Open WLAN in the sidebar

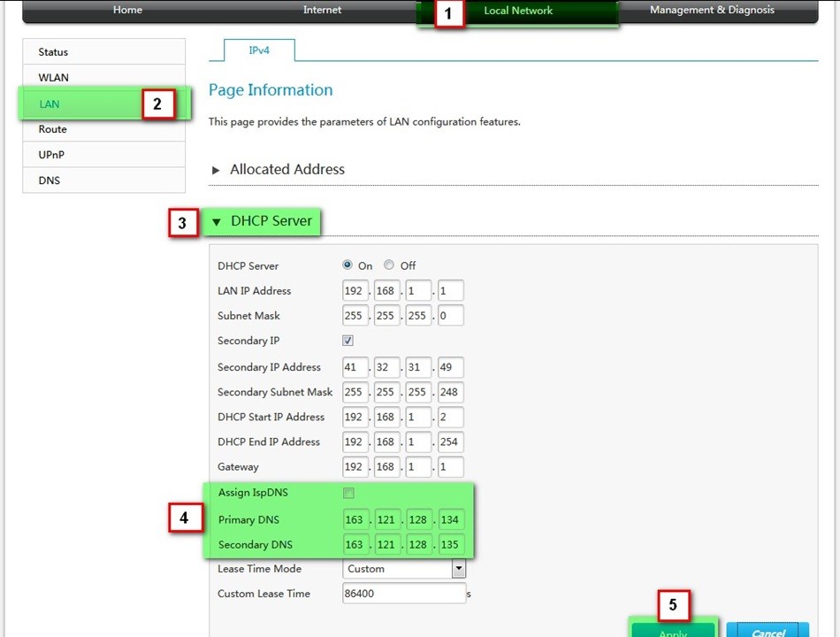(x=54, y=78)
